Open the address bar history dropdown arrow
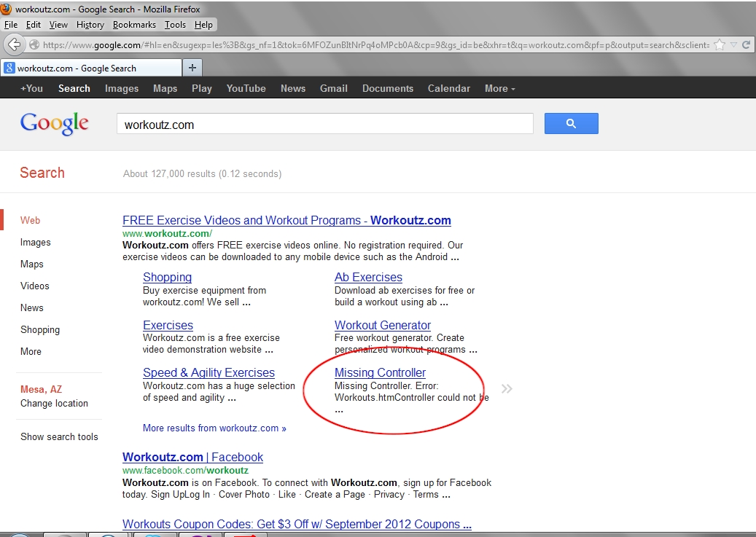The image size is (756, 537). [x=733, y=45]
